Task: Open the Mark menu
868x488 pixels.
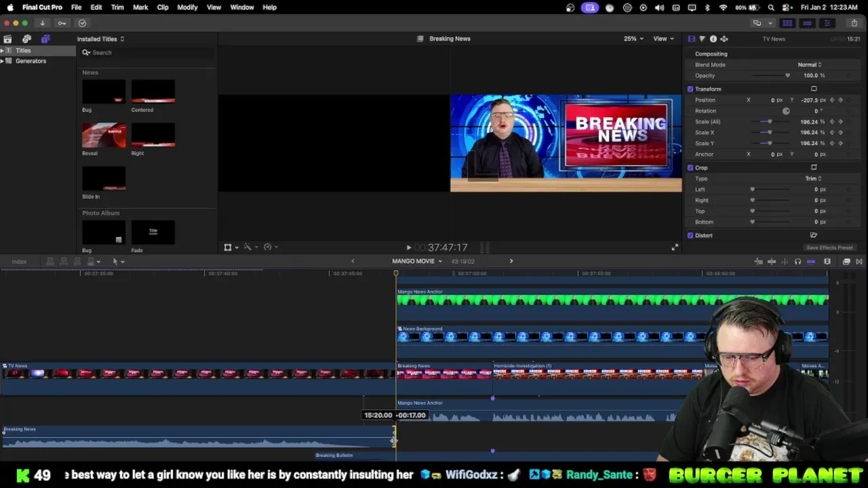Action: coord(140,7)
